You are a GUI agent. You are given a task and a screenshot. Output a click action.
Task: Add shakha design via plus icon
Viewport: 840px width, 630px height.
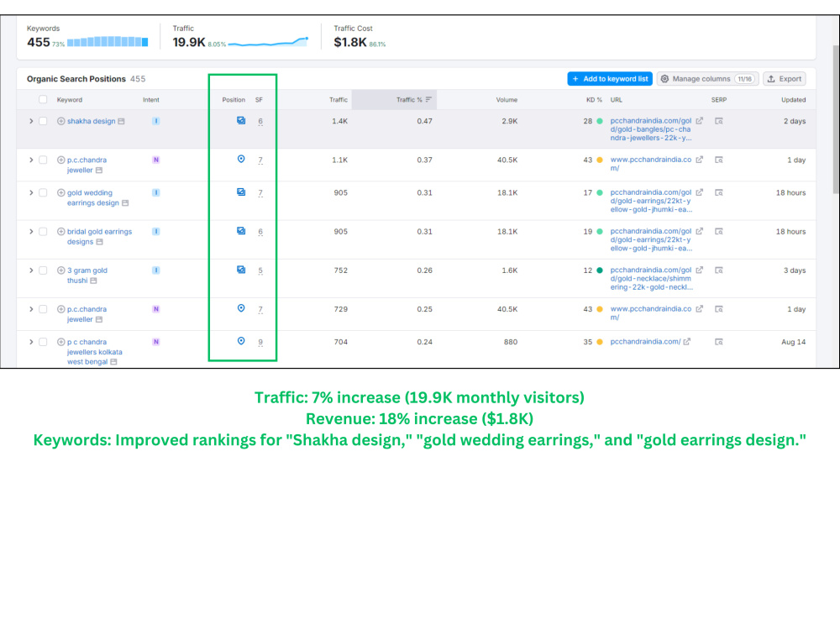[61, 121]
